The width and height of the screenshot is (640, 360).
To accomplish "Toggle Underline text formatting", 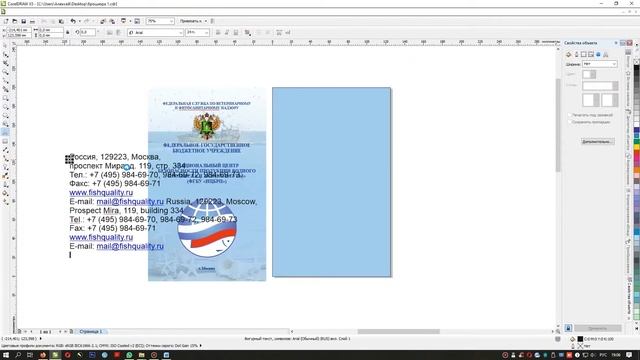I will (236, 32).
